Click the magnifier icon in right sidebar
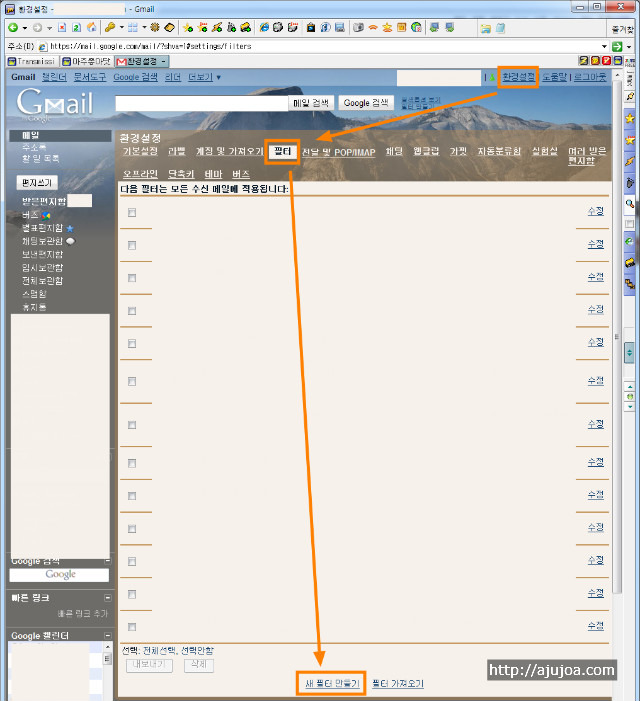Screen dimensions: 640x701 pos(630,204)
